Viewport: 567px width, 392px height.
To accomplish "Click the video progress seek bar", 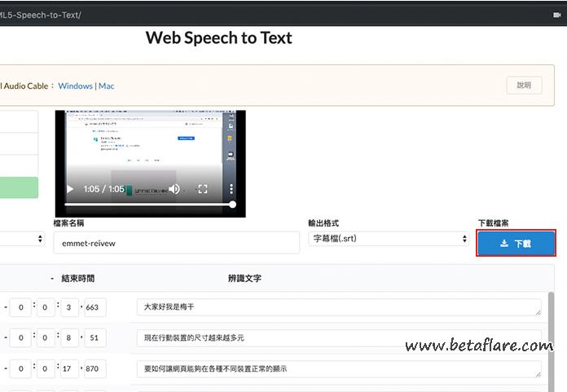I will [148, 205].
